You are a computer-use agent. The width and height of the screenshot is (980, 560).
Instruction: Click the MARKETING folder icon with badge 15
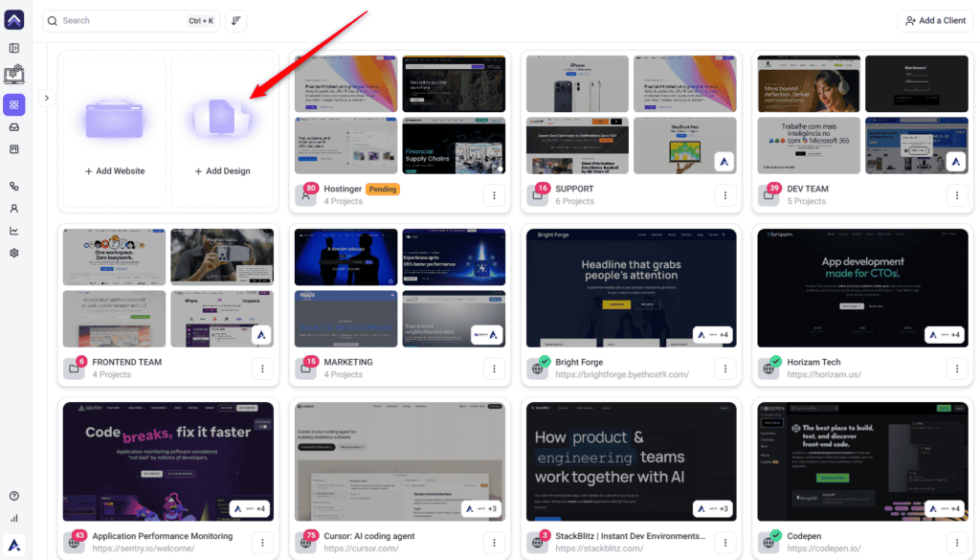[x=305, y=369]
